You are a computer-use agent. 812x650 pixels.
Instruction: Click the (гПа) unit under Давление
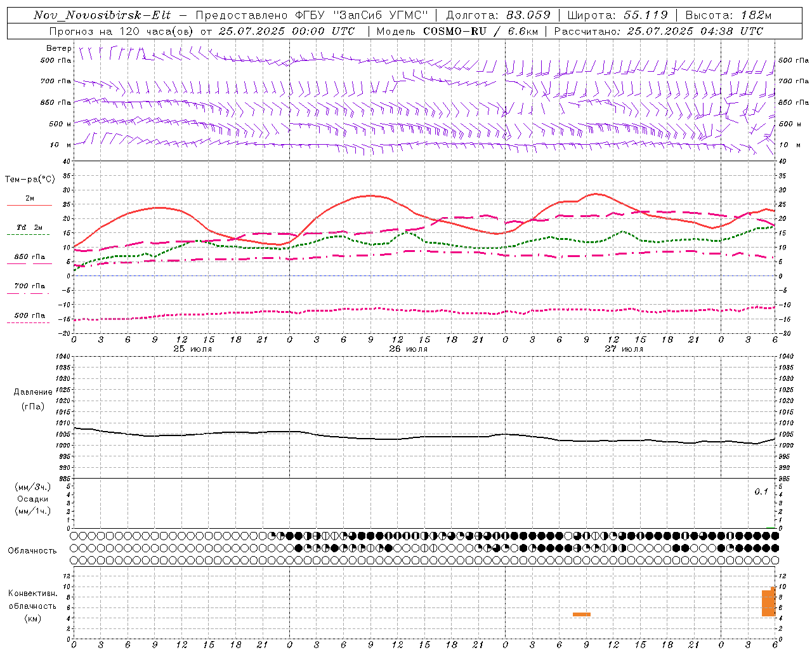point(32,406)
